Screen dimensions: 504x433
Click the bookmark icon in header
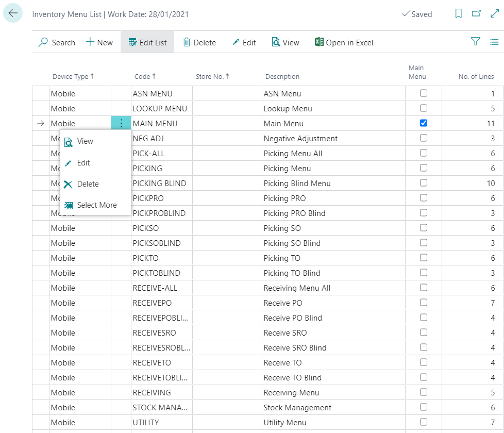pos(458,14)
